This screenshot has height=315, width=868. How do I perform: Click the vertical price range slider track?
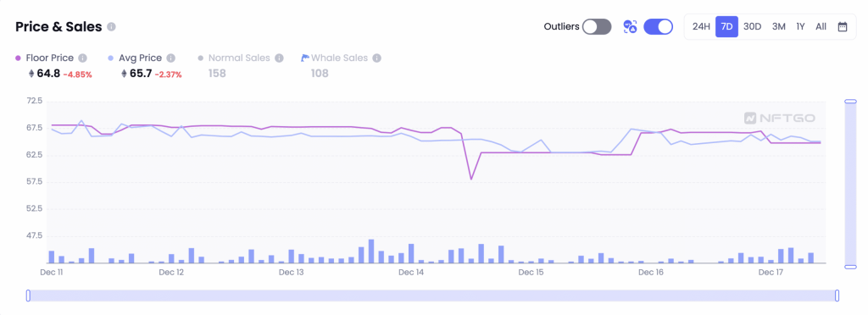point(850,184)
